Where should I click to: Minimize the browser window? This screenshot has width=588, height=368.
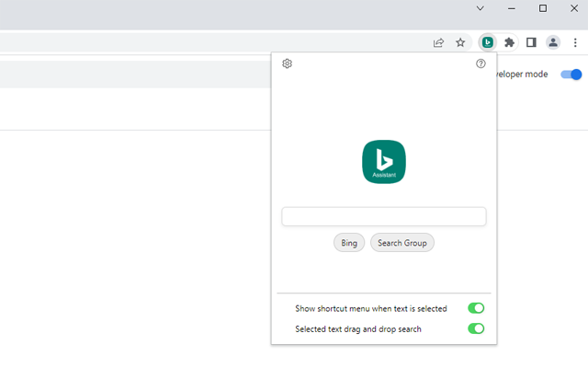pyautogui.click(x=512, y=8)
